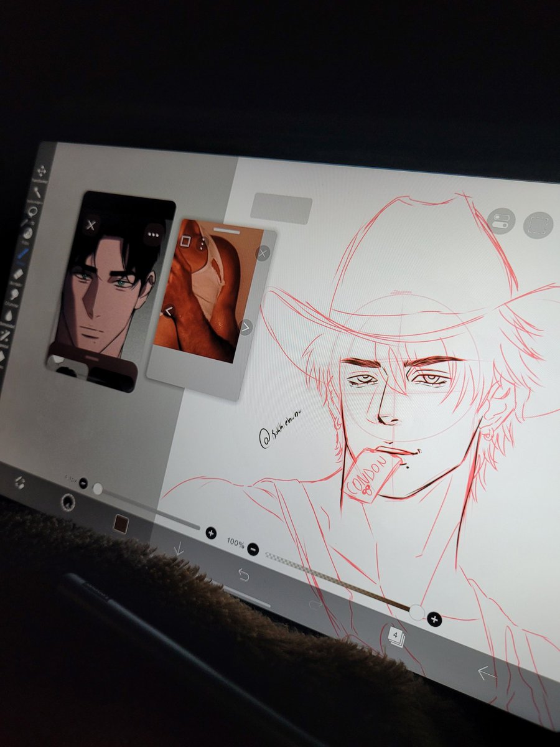Go to previous reference image
Screen dimensions: 560x747
[169, 311]
